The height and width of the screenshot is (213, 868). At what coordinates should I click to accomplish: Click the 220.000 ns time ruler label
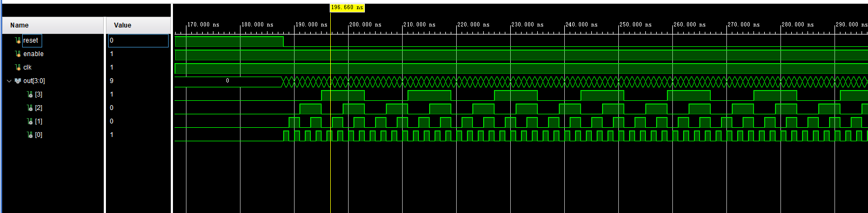click(x=473, y=25)
